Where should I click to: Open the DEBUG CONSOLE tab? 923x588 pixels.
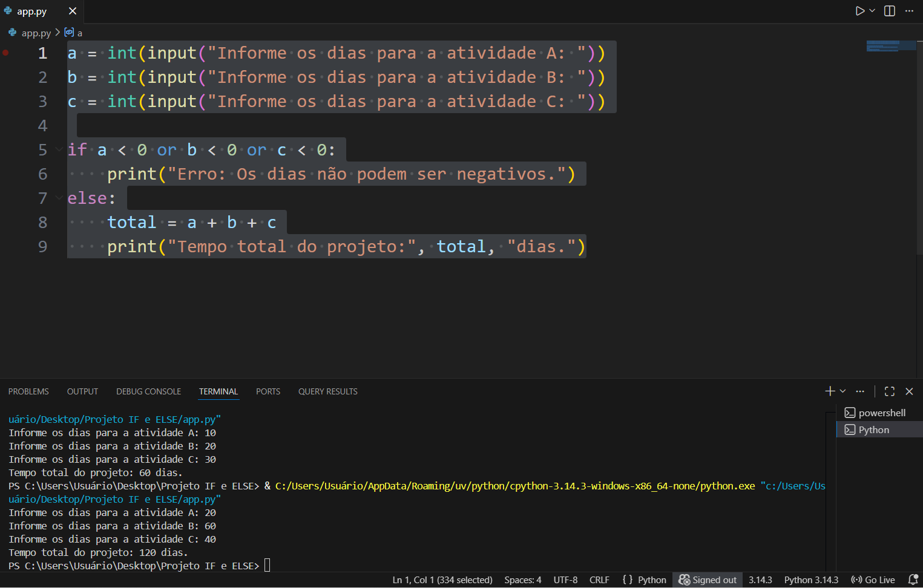[148, 391]
